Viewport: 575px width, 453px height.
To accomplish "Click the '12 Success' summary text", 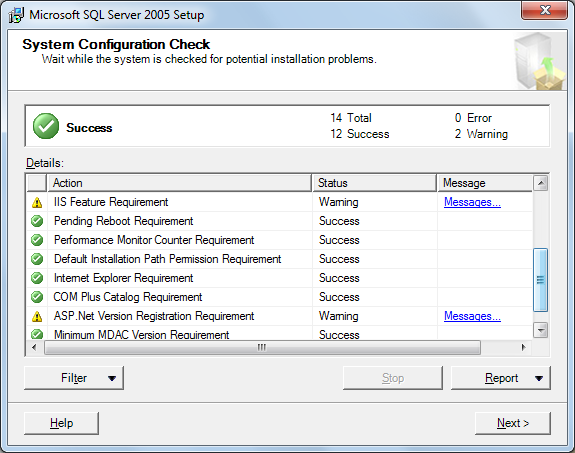I will click(x=360, y=134).
